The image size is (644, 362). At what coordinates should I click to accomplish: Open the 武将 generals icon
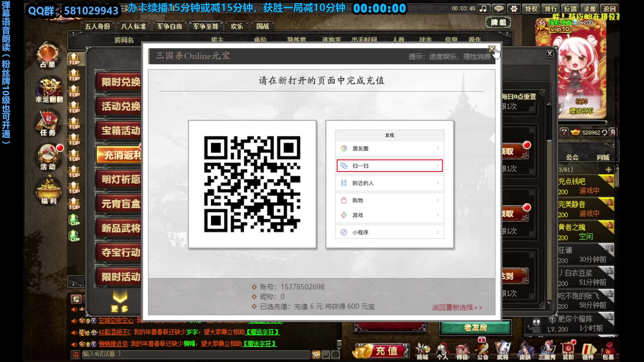click(502, 351)
